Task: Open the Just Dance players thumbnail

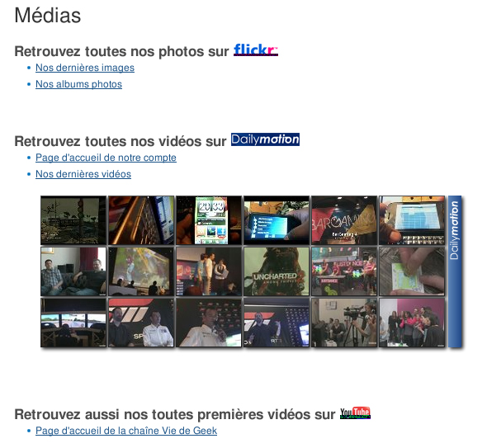Action: pyautogui.click(x=344, y=271)
